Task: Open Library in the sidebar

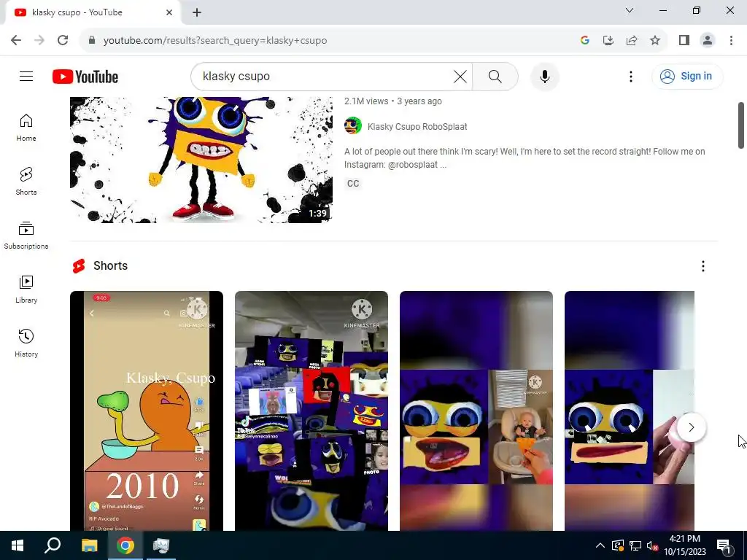Action: coord(26,289)
